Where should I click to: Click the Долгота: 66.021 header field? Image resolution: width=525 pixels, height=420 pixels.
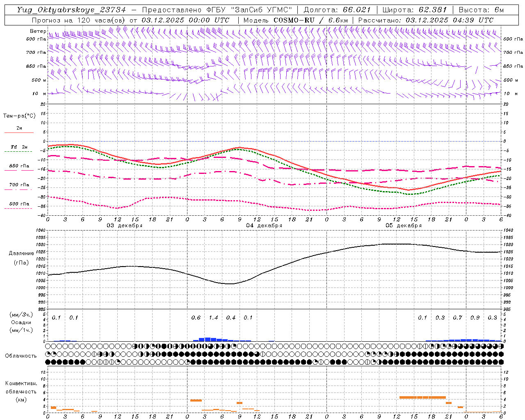337,10
